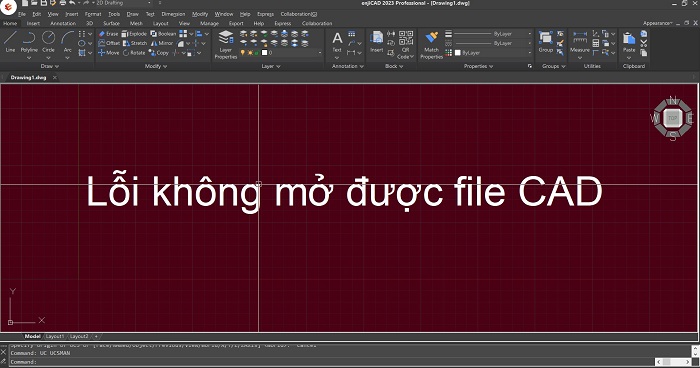Close the Drawing1.dwg document tab
Image resolution: width=700 pixels, height=368 pixels.
tap(54, 77)
